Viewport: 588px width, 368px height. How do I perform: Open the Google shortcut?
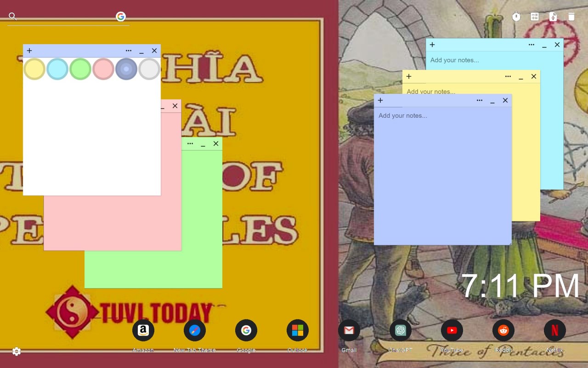246,330
